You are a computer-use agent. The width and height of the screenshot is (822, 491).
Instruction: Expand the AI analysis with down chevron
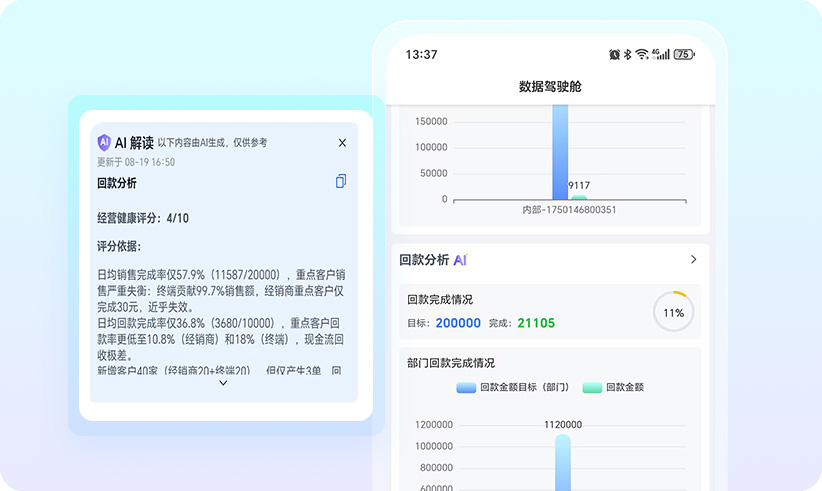point(223,383)
